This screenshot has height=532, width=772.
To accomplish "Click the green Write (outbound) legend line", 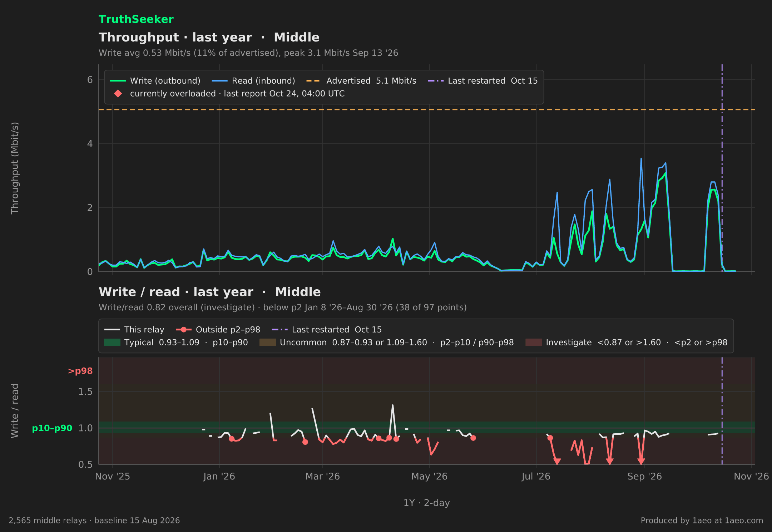I will pos(118,81).
